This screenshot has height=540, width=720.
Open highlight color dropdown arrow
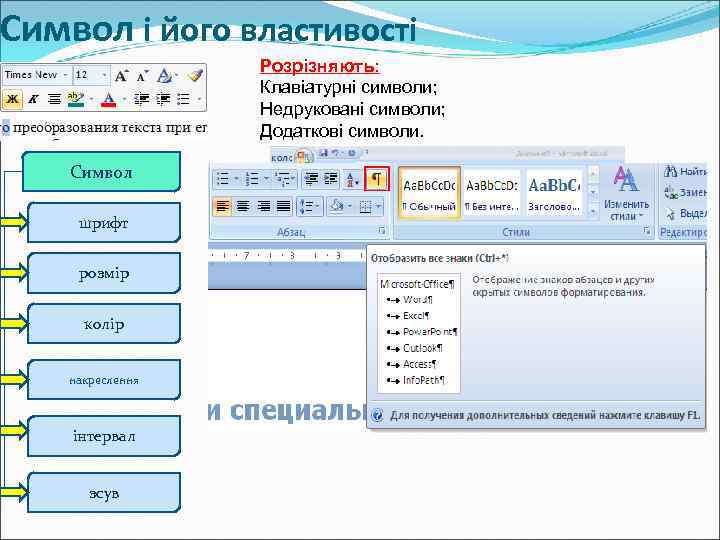click(x=91, y=99)
